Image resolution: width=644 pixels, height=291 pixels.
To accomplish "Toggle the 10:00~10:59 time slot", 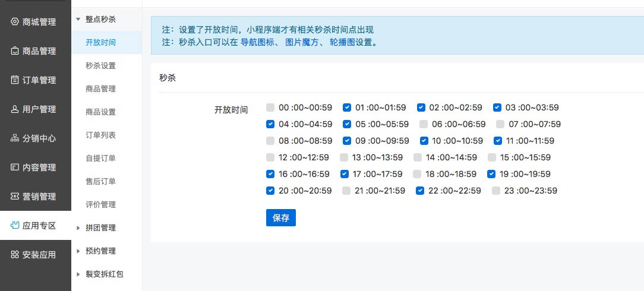I will [x=424, y=141].
